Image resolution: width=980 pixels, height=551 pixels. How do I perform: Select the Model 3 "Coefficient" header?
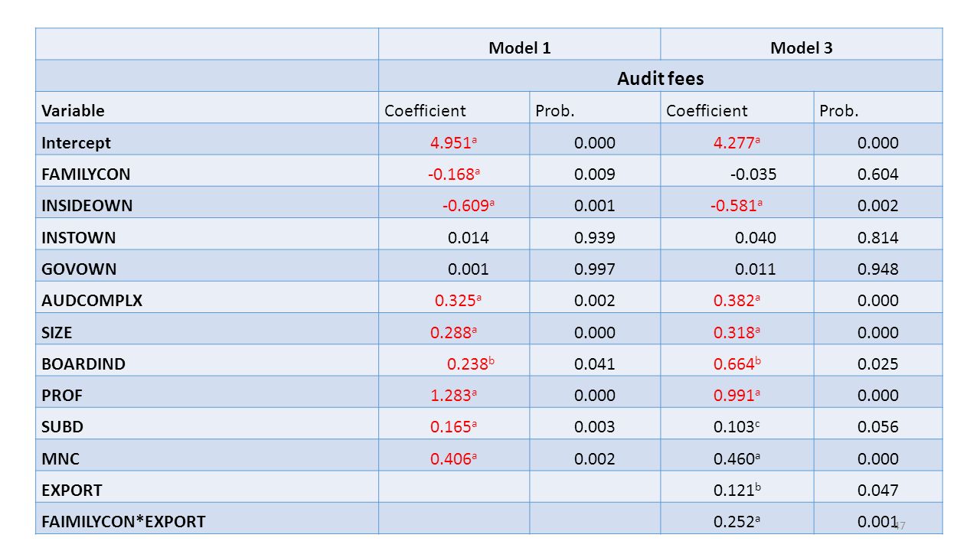click(x=707, y=111)
